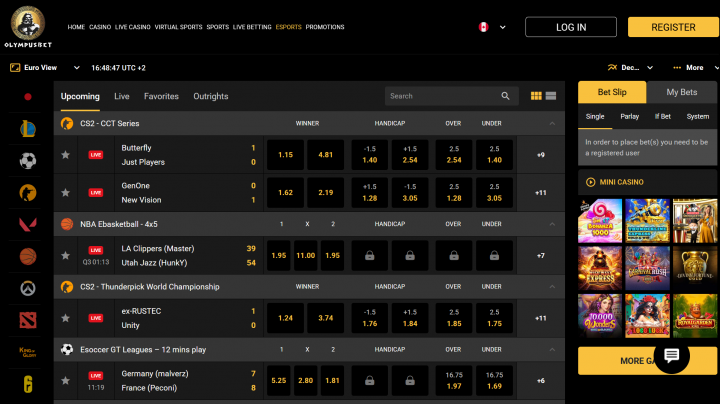Viewport: 720px width, 404px height.
Task: Open Counter-Strike in the sidebar
Action: 28,192
